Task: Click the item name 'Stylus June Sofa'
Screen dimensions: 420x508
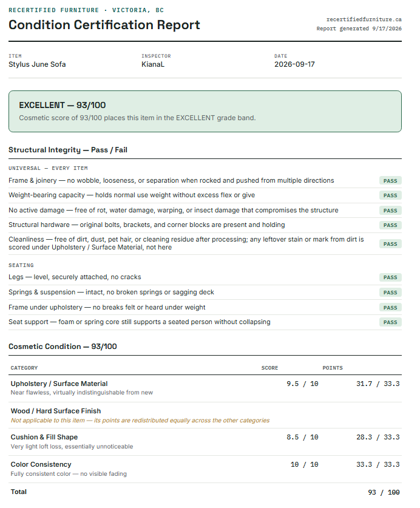Action: pos(37,64)
